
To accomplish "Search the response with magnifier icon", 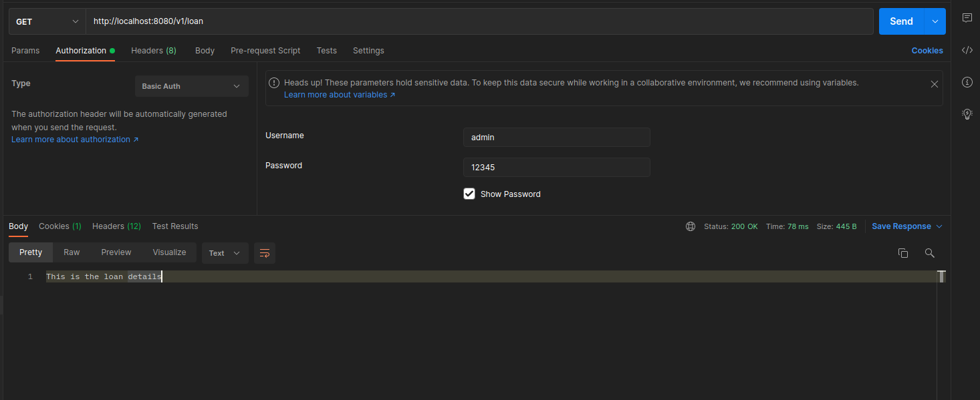I will click(929, 253).
